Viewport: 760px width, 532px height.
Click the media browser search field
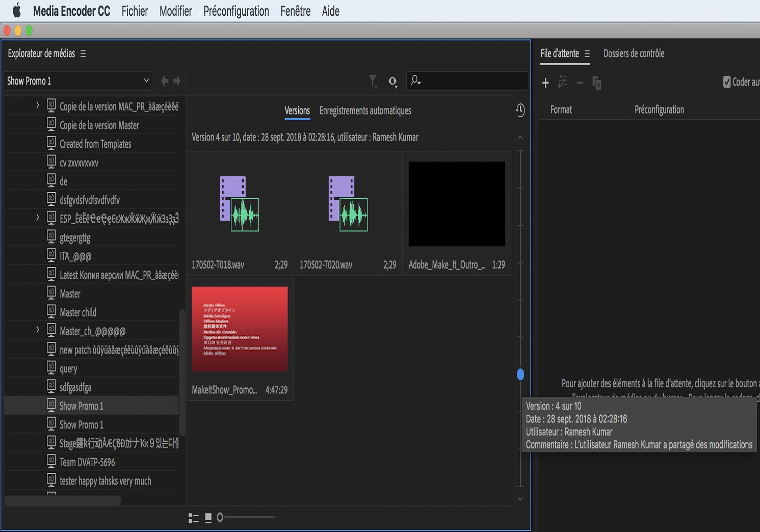tap(467, 81)
